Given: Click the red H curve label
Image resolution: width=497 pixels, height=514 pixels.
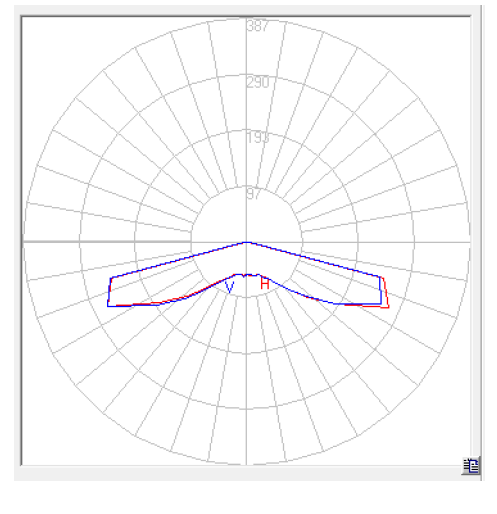Looking at the screenshot, I should (x=265, y=284).
